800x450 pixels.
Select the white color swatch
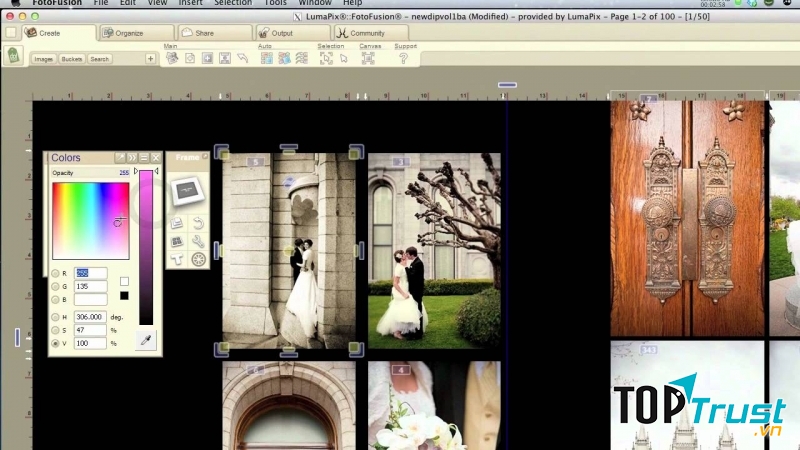coord(124,282)
